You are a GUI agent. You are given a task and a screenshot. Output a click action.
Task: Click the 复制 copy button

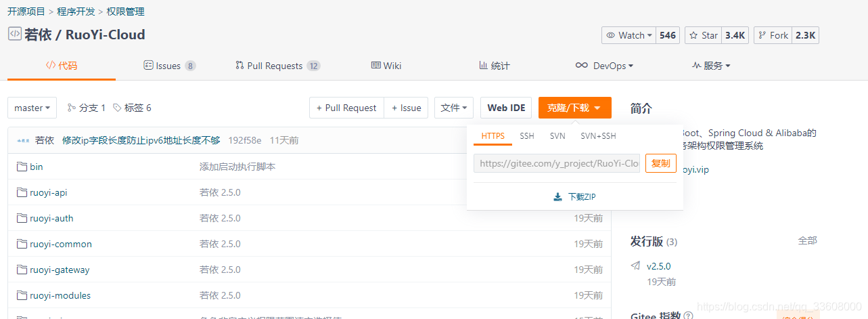660,163
